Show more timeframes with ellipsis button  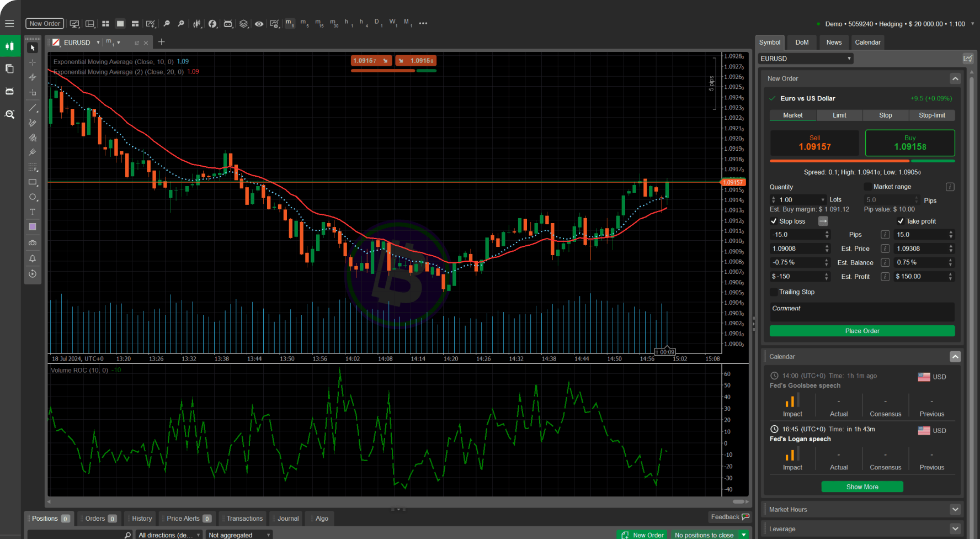coord(423,24)
